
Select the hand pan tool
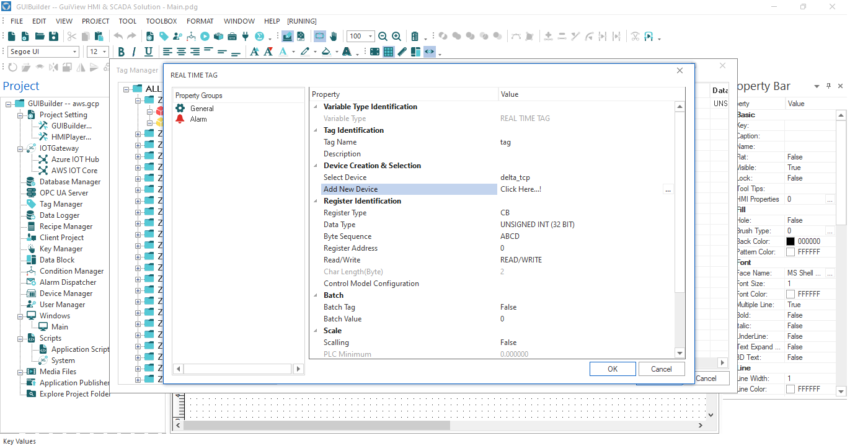334,36
